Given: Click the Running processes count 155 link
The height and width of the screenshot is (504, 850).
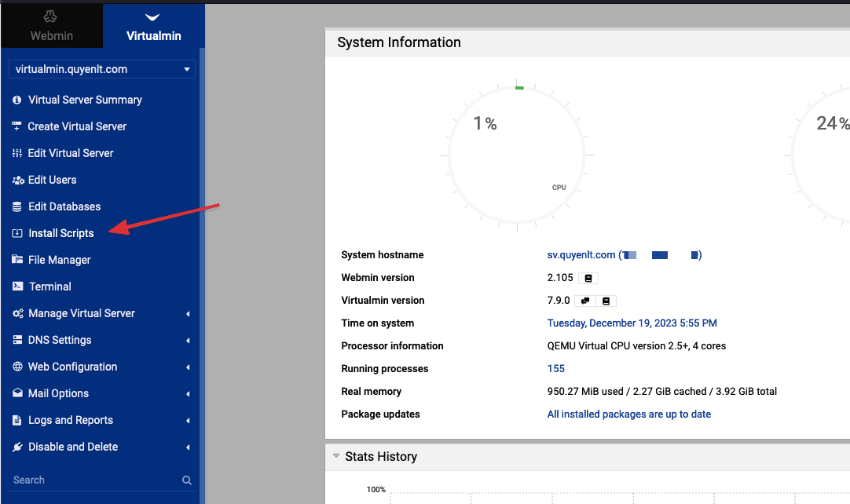Looking at the screenshot, I should click(555, 369).
